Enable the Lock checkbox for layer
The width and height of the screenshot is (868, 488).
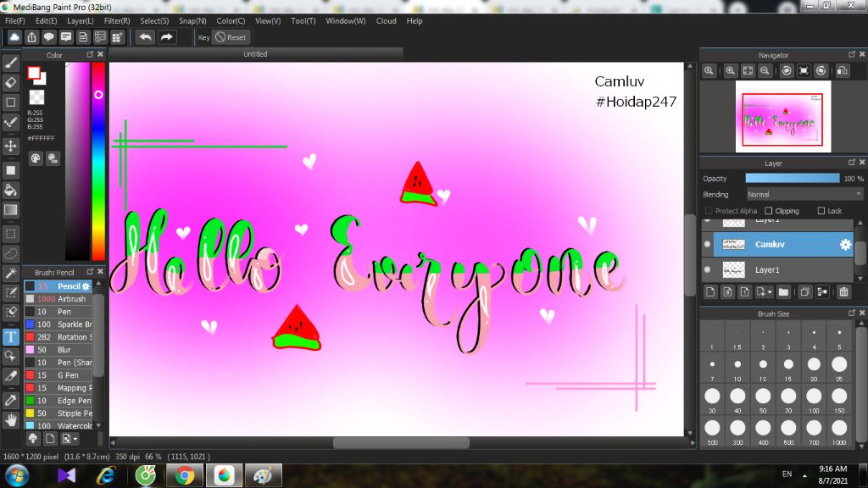[x=821, y=211]
